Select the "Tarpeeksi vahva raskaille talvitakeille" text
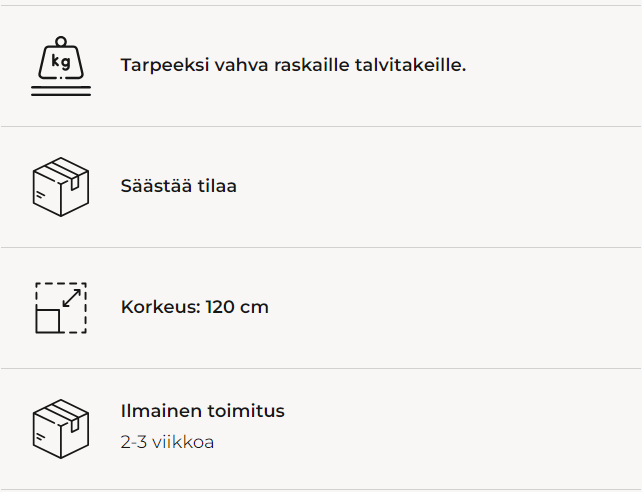Viewport: 642px width, 492px height. click(x=293, y=65)
